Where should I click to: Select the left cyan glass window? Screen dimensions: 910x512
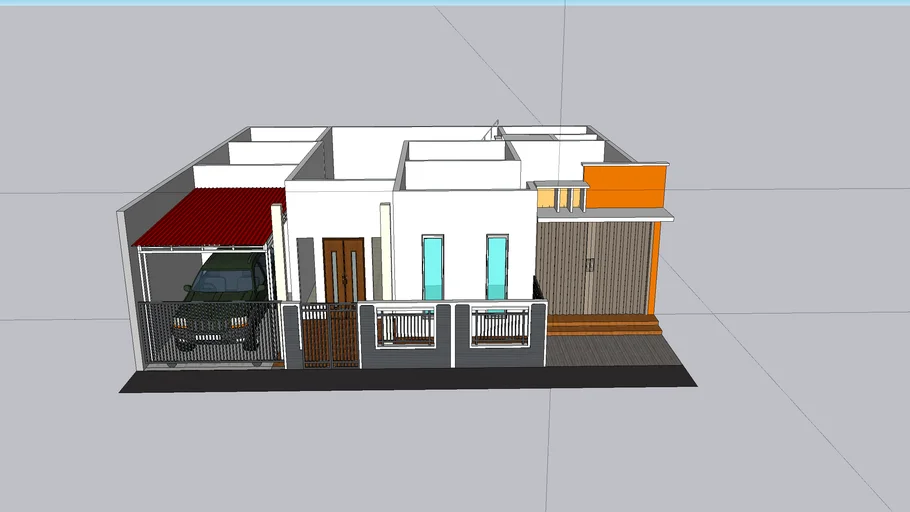[x=433, y=268]
